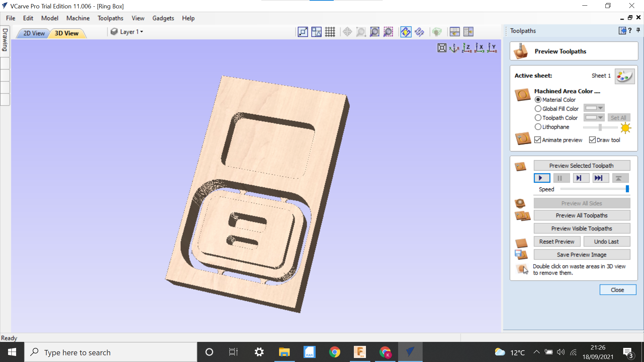Open the Layer visibility icon beside Layer 1
This screenshot has height=362, width=644.
point(114,32)
